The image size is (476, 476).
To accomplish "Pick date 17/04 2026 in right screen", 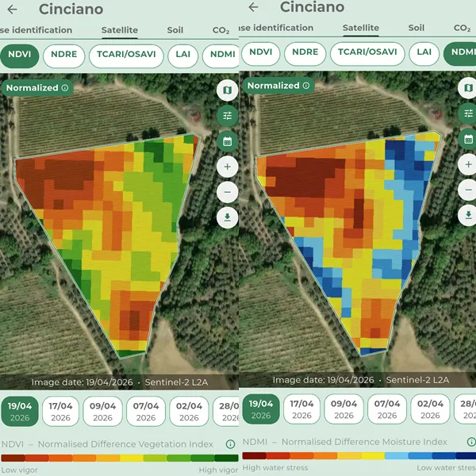I will [x=301, y=409].
